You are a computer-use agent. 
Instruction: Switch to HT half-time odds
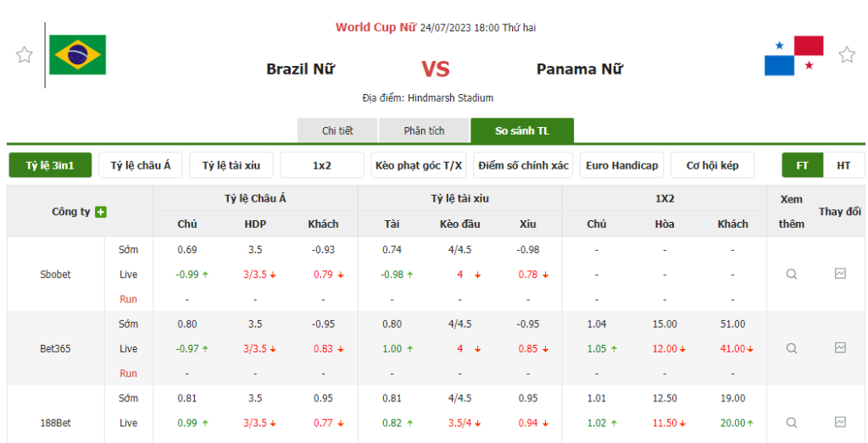(843, 165)
